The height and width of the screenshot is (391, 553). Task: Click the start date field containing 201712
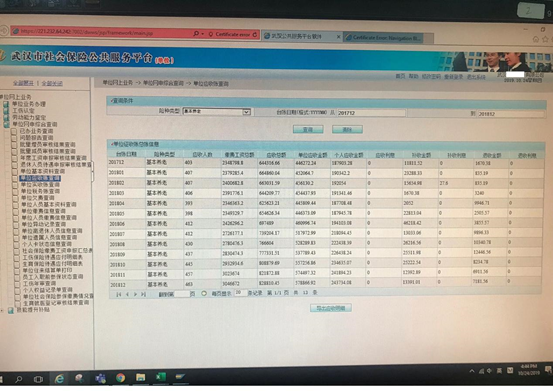(x=371, y=113)
